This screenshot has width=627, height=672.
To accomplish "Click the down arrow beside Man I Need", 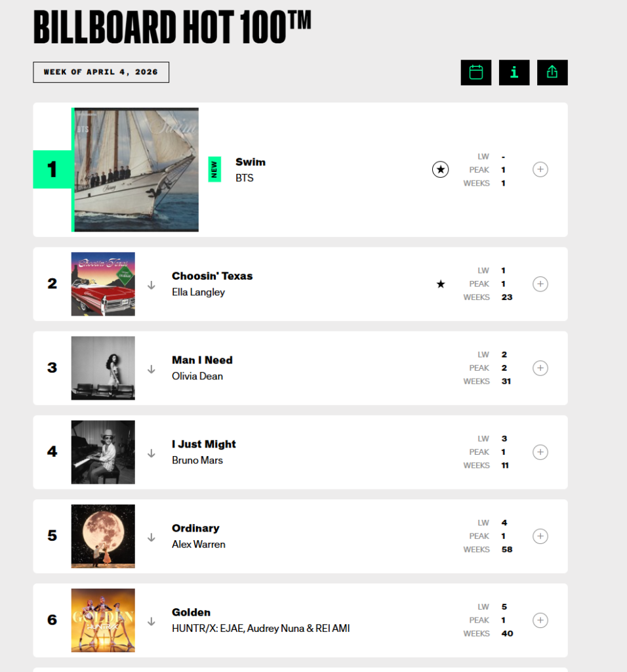I will [x=152, y=369].
